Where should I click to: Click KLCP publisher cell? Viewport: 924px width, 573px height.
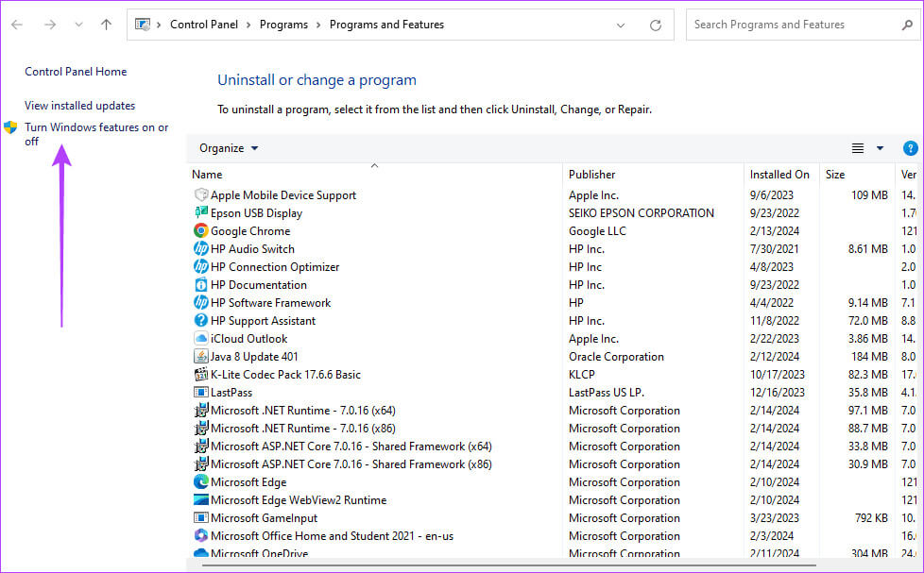[582, 375]
